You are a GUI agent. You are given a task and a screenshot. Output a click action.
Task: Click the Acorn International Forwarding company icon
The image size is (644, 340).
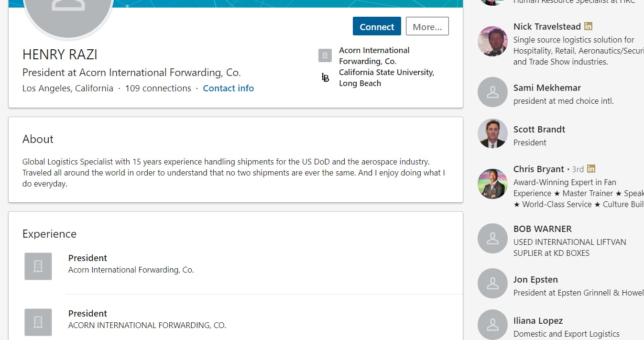tap(325, 55)
